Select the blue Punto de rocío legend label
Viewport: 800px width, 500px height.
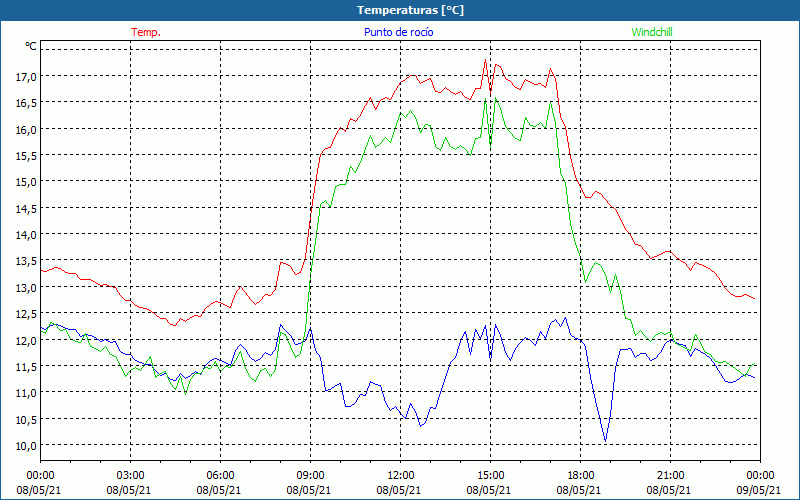point(398,32)
